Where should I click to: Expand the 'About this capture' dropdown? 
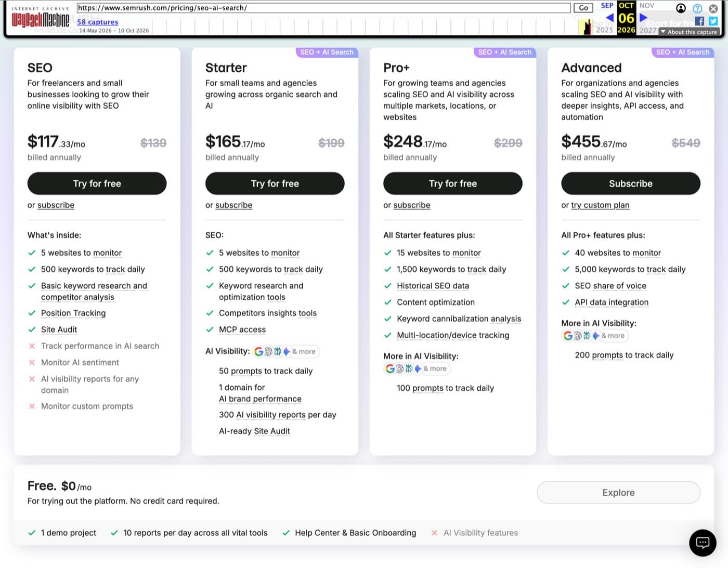[689, 32]
